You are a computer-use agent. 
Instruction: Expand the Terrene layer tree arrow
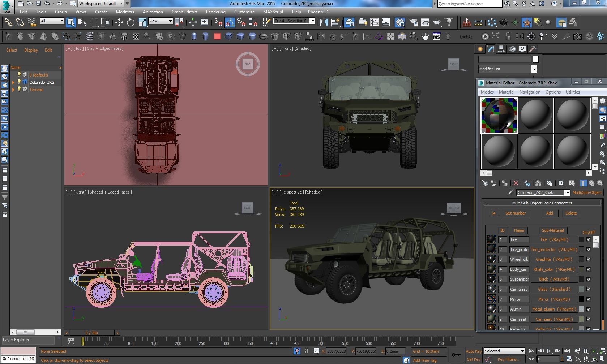pyautogui.click(x=14, y=90)
